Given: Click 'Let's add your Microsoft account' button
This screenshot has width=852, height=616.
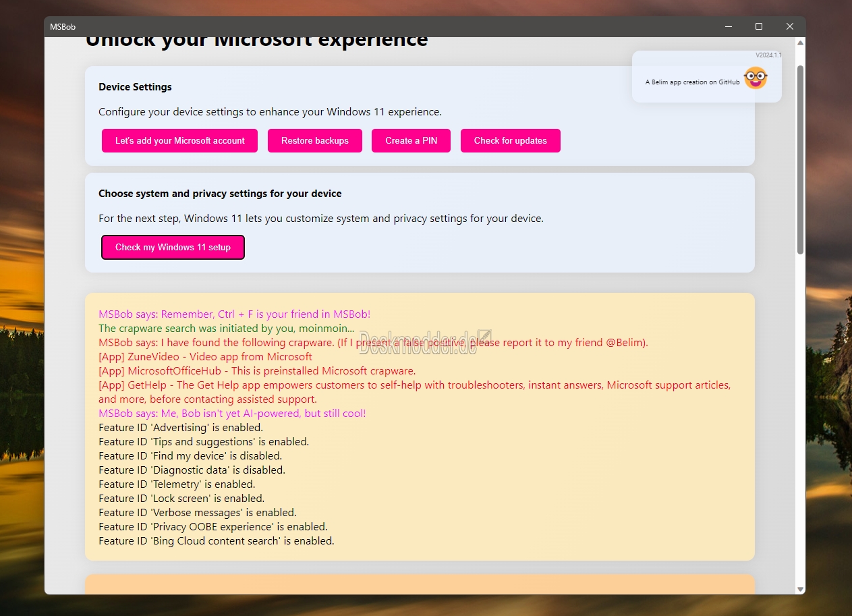Looking at the screenshot, I should click(179, 140).
